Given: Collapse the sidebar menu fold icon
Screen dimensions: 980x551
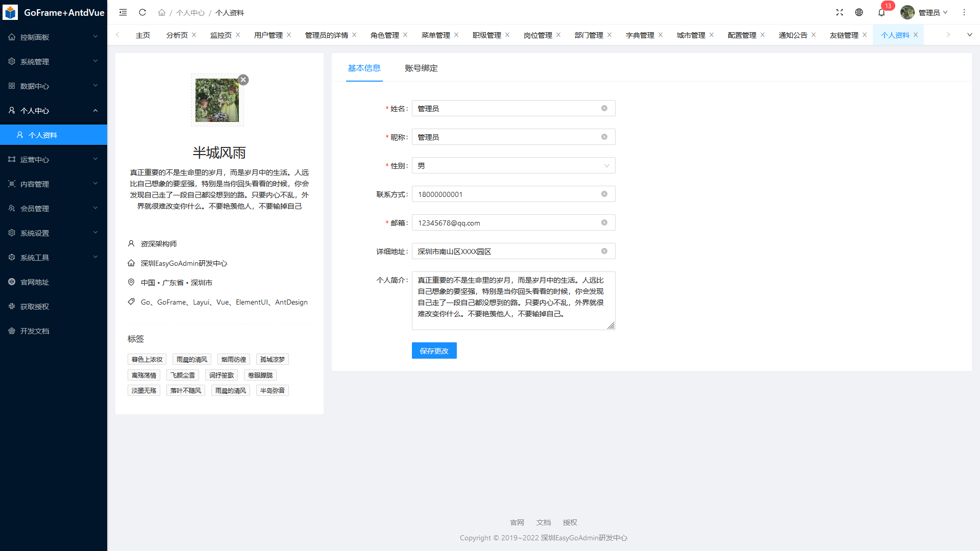Looking at the screenshot, I should point(123,12).
